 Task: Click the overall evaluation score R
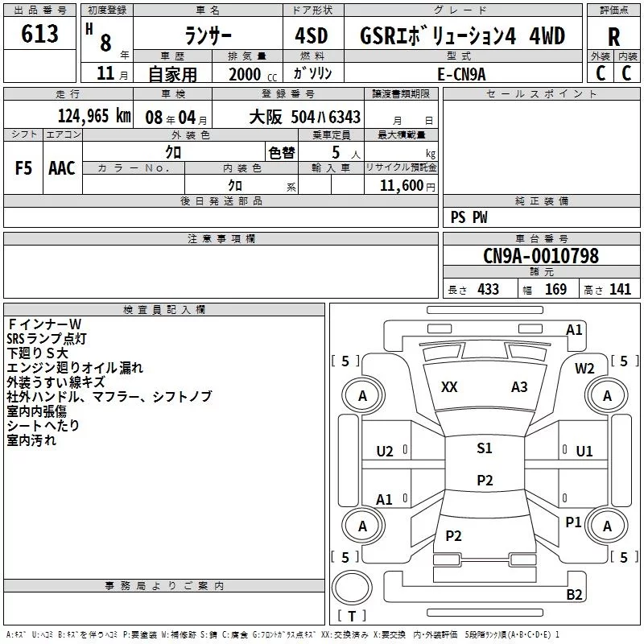tap(613, 37)
